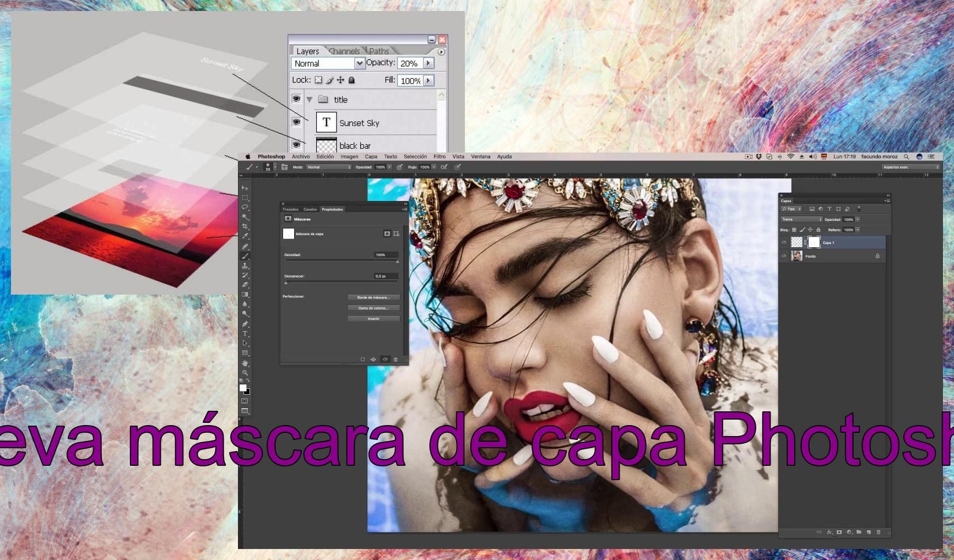Open the brush panel toggle in options bar
This screenshot has width=954, height=560.
284,167
